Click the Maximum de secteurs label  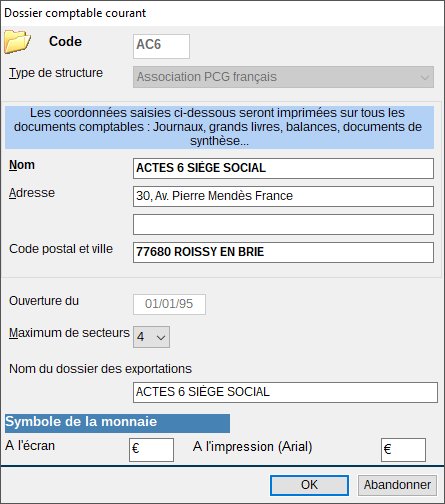coord(69,333)
